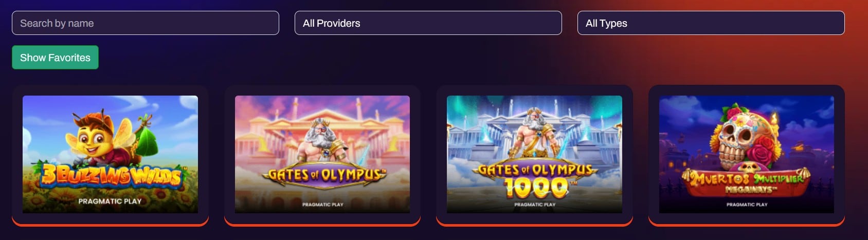Toggle the Show Favorites button
868x240 pixels.
pos(55,58)
